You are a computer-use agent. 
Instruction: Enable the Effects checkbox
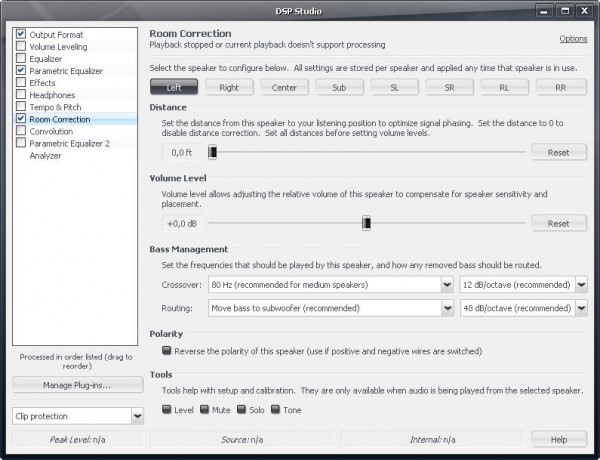click(21, 83)
